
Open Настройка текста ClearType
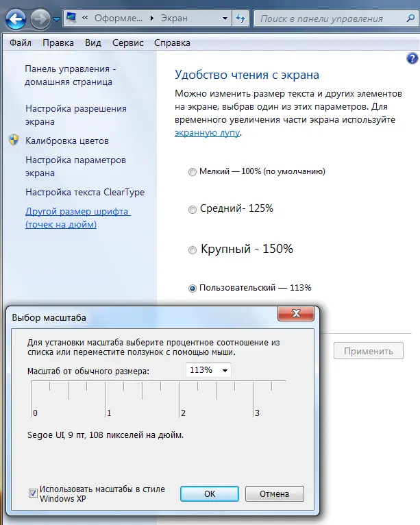(x=85, y=192)
